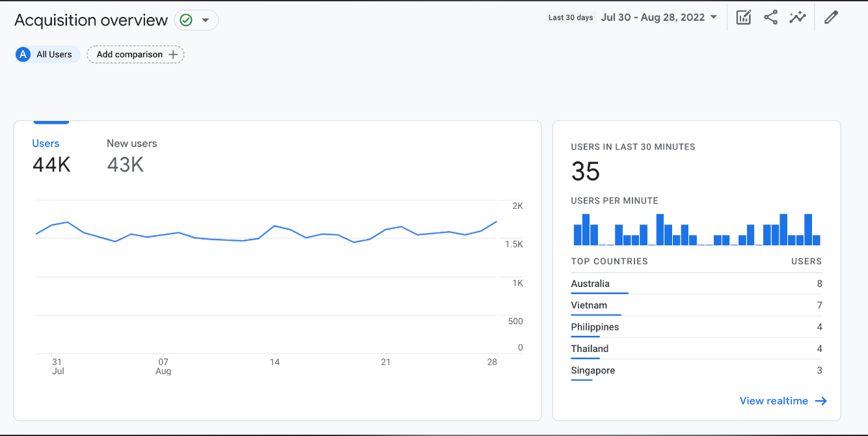Select the All Users segment chip
This screenshot has width=868, height=436.
coord(47,55)
